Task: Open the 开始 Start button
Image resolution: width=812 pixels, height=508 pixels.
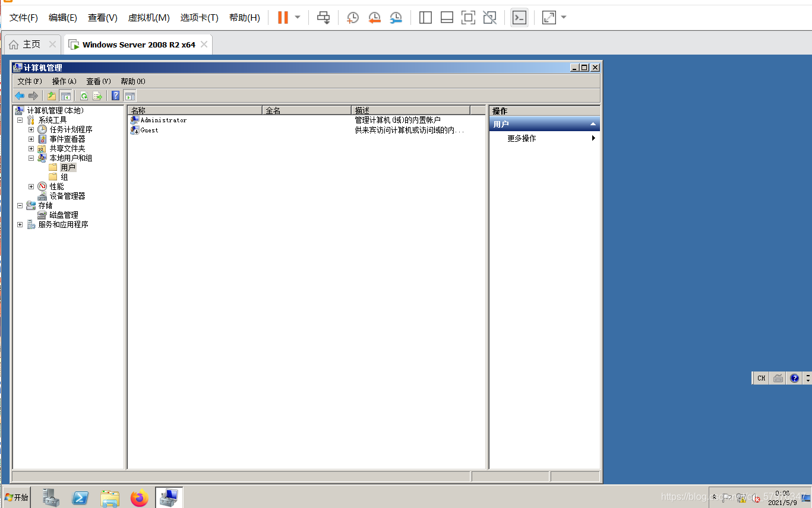Action: click(x=16, y=497)
